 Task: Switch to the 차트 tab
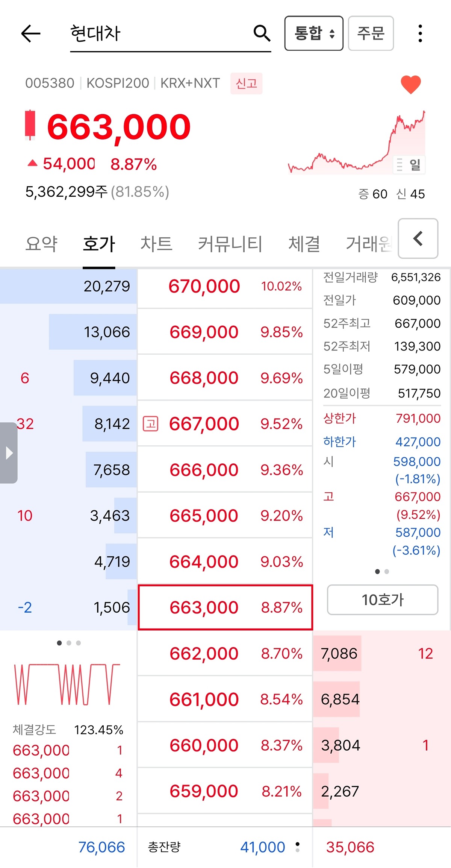click(x=156, y=244)
